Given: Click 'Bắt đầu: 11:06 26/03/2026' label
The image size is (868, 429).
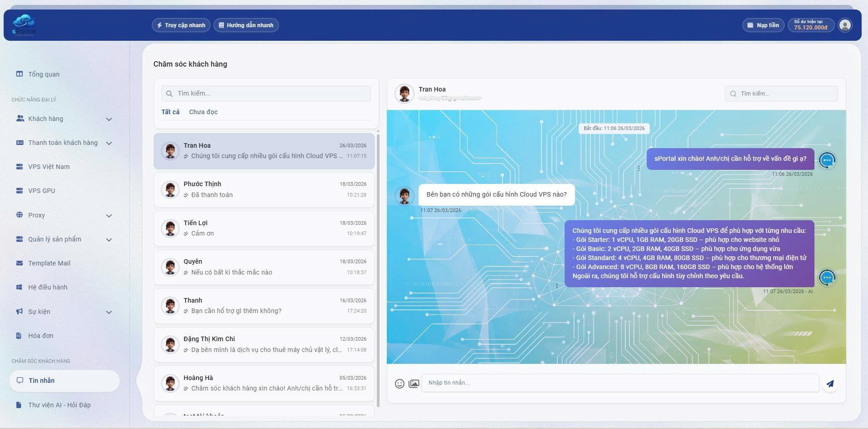Looking at the screenshot, I should (614, 128).
